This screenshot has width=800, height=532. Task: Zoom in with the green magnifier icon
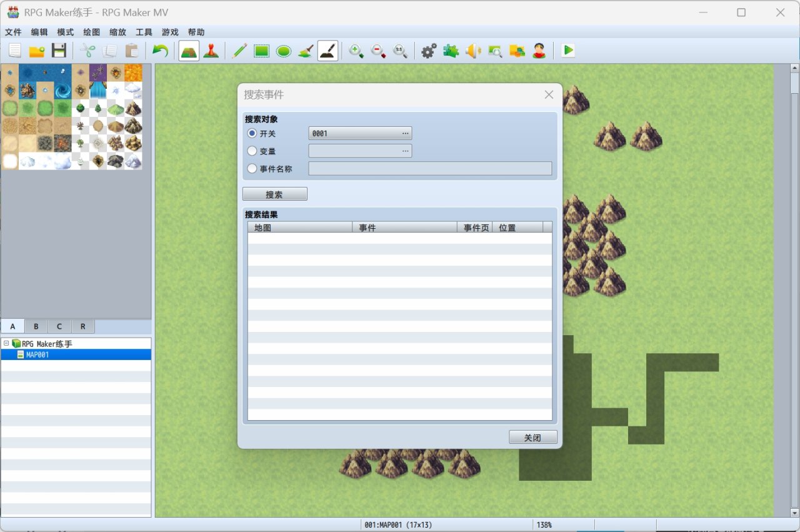click(356, 51)
